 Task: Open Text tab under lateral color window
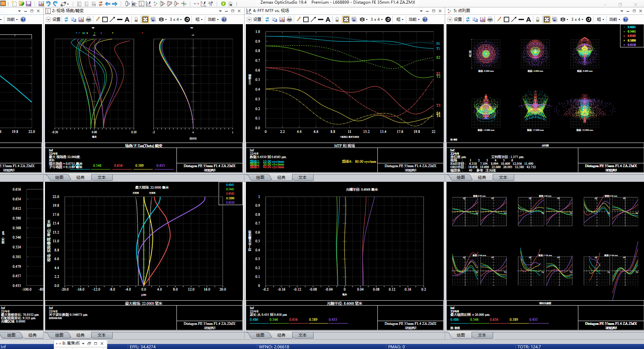(x=102, y=335)
